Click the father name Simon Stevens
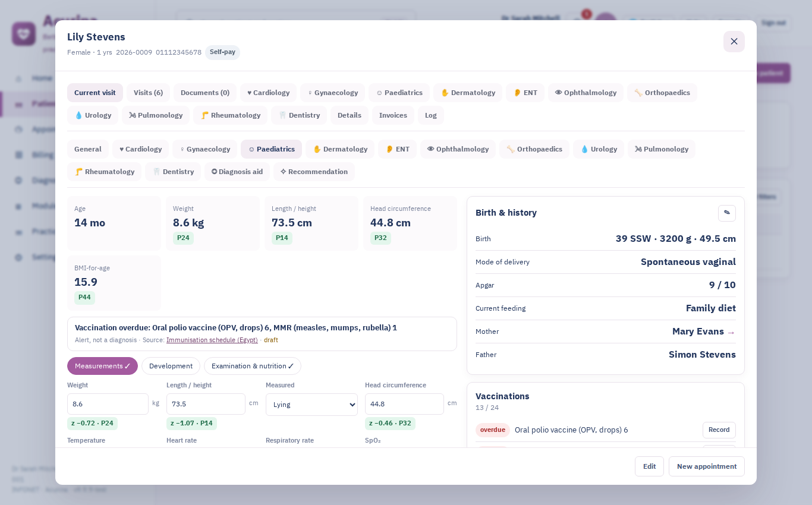812x505 pixels. [702, 355]
